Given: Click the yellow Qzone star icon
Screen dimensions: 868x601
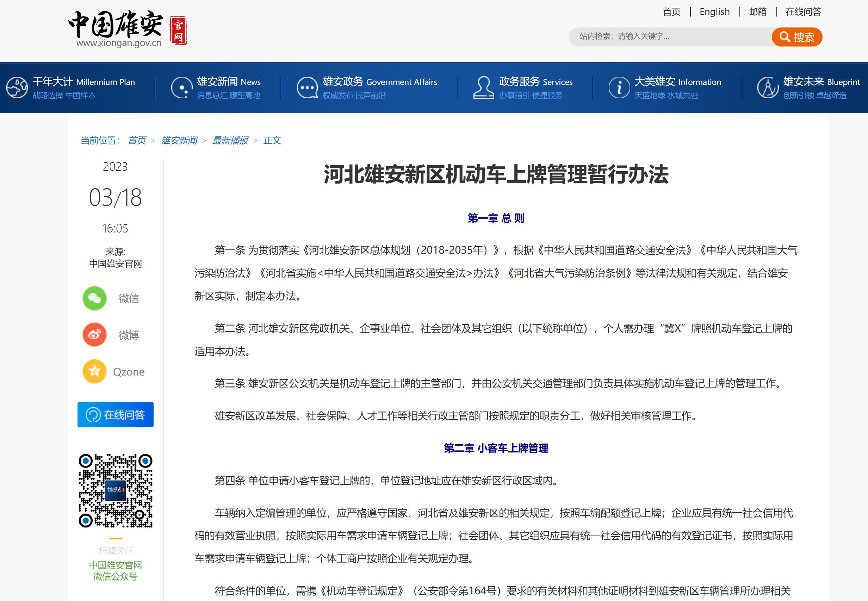Looking at the screenshot, I should pos(94,371).
